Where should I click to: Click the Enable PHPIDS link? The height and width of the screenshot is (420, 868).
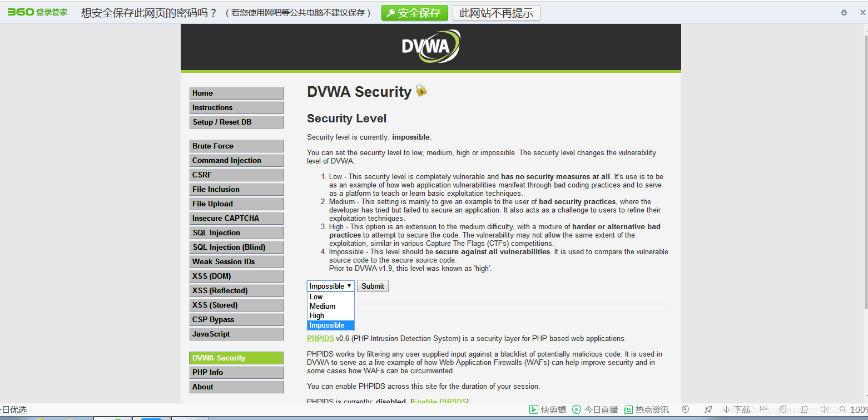point(440,402)
